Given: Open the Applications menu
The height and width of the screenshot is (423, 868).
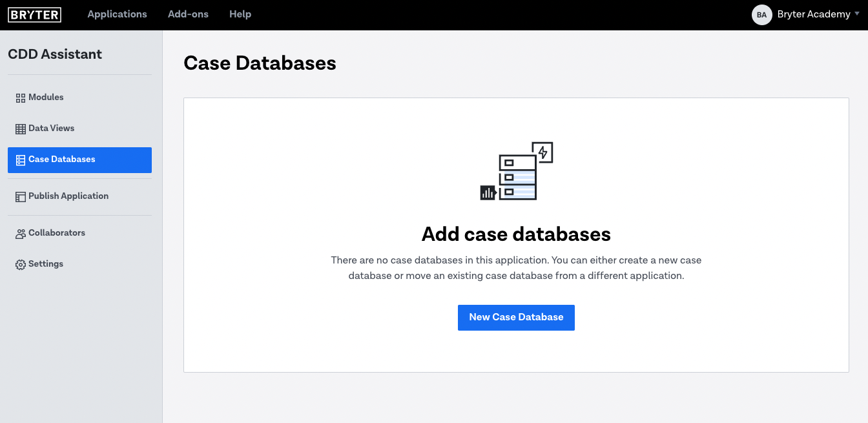Looking at the screenshot, I should [117, 14].
